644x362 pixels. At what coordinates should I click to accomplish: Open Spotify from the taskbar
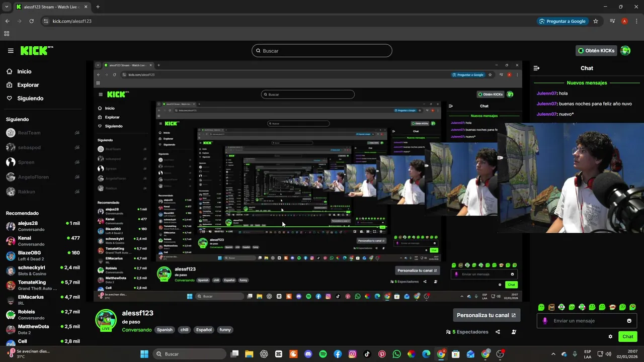point(323,354)
